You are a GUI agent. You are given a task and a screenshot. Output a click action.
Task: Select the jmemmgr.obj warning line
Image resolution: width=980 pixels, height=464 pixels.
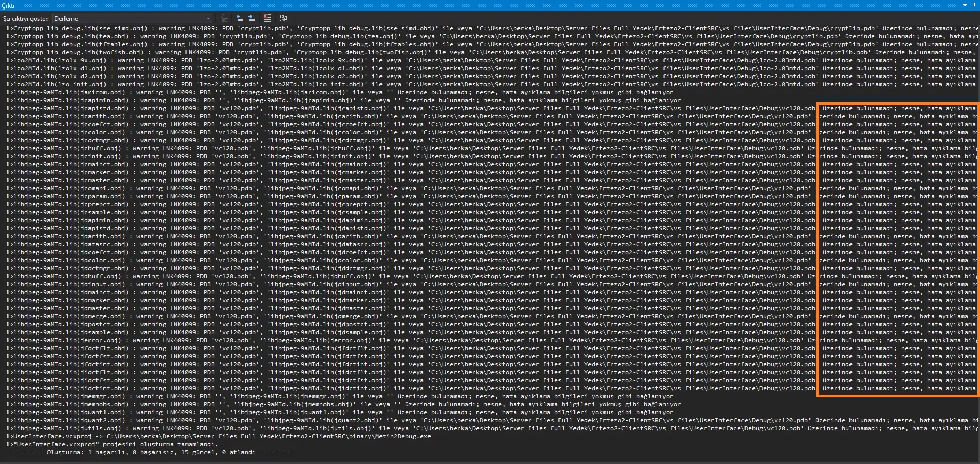(x=213, y=396)
